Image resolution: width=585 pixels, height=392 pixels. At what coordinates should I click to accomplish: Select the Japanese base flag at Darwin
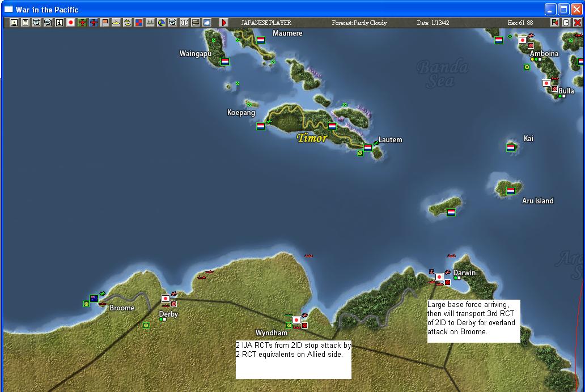click(x=439, y=277)
